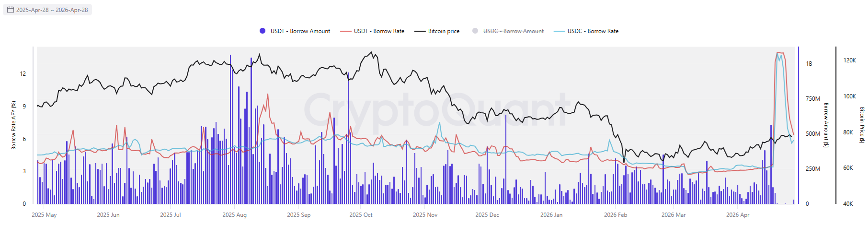The width and height of the screenshot is (868, 226).
Task: Click the calendar icon in the date picker
Action: (x=10, y=10)
